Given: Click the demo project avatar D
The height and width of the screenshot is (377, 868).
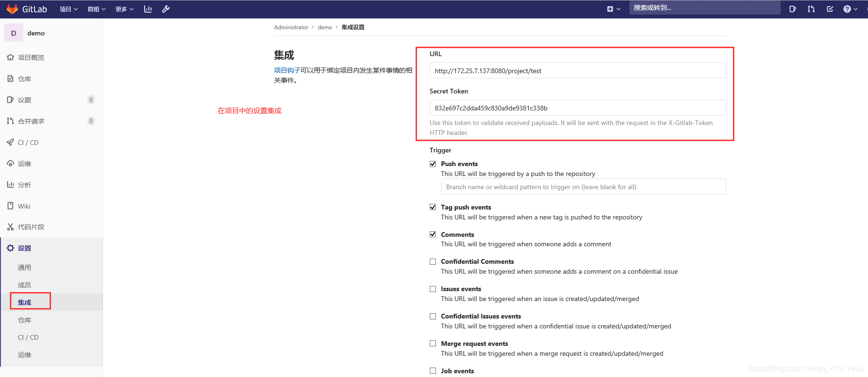Looking at the screenshot, I should [14, 33].
